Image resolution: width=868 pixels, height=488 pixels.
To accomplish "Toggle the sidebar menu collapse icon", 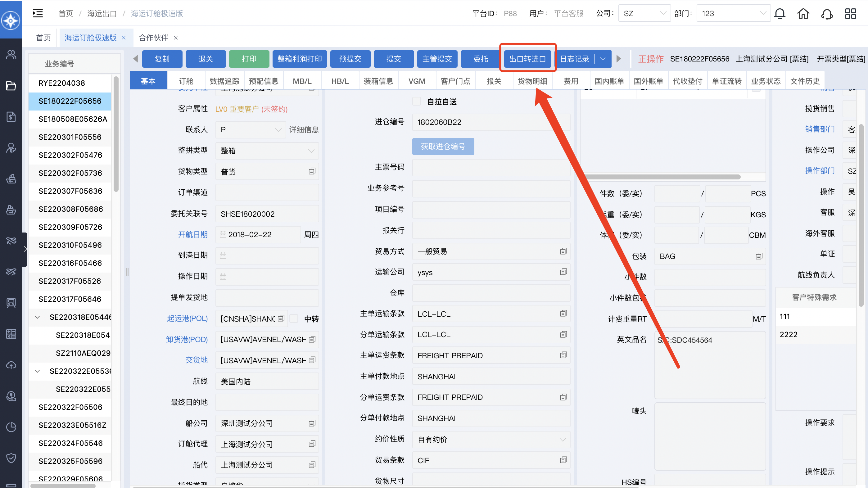I will 38,13.
